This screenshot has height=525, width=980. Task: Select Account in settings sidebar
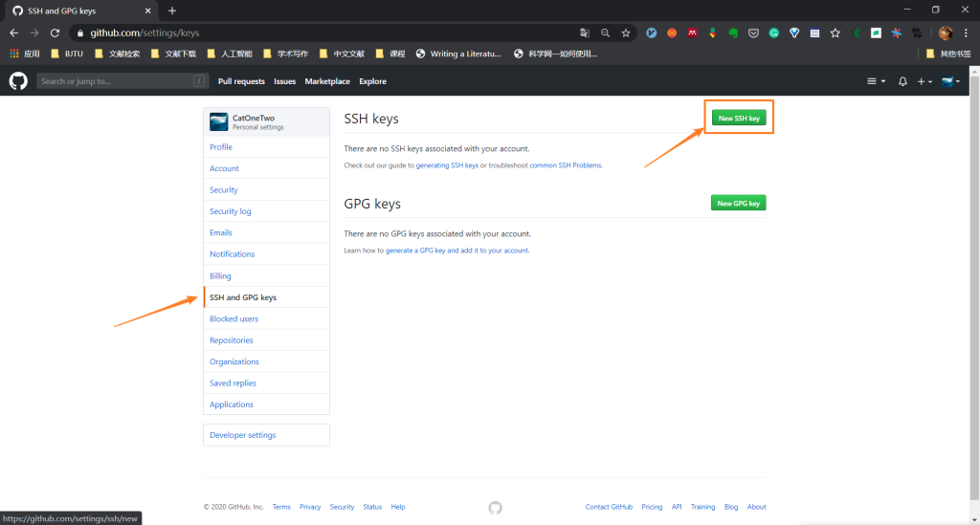tap(266, 168)
